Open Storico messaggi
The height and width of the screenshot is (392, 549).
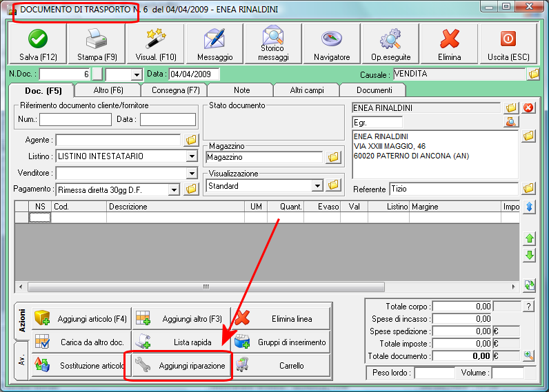(x=273, y=44)
